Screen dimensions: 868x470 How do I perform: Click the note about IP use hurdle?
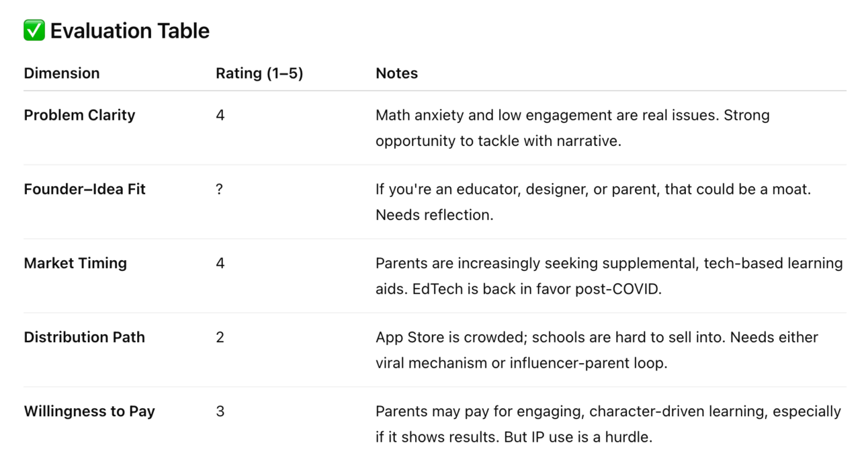tap(608, 424)
